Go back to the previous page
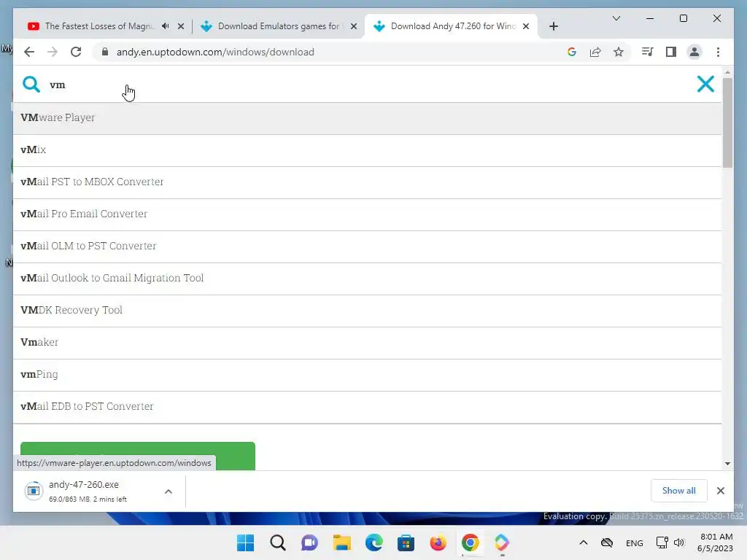This screenshot has width=747, height=560. click(29, 52)
